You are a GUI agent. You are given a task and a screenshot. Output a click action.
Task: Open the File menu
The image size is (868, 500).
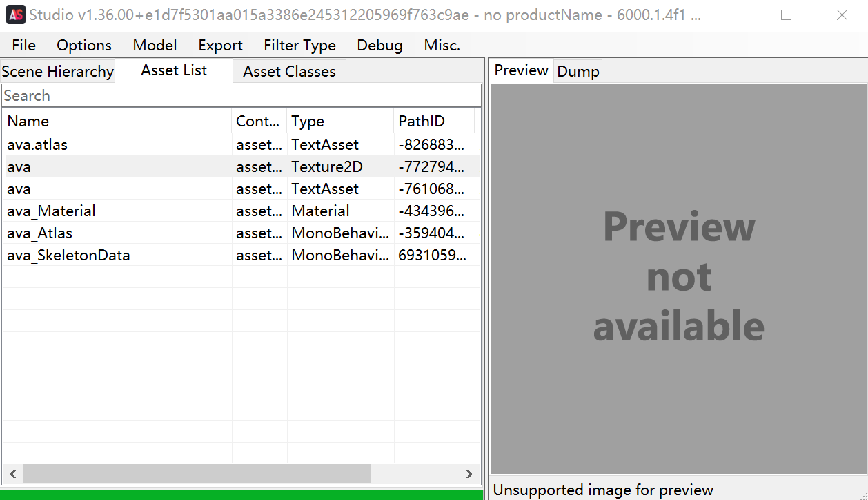23,46
